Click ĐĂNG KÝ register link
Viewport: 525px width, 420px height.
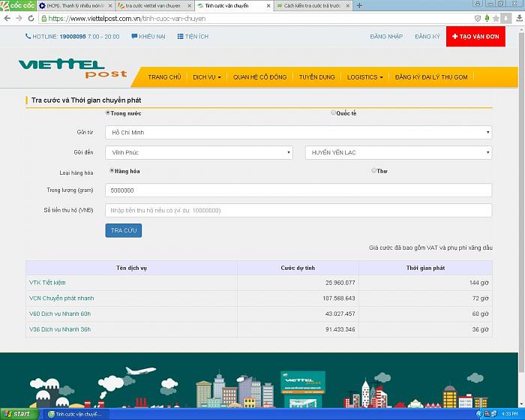[x=427, y=37]
